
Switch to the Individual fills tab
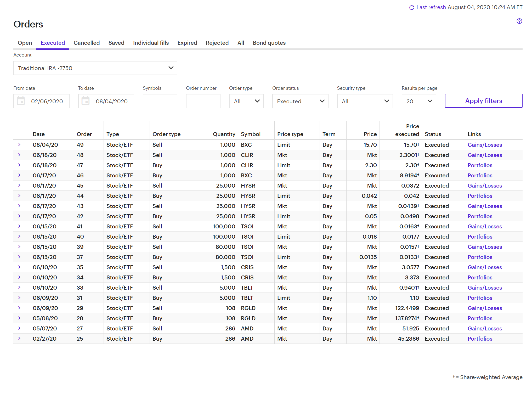click(x=151, y=43)
